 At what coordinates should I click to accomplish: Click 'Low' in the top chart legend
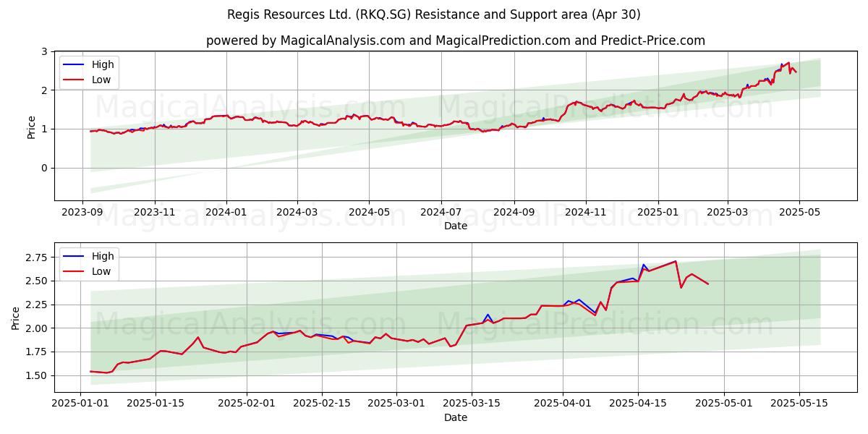101,80
